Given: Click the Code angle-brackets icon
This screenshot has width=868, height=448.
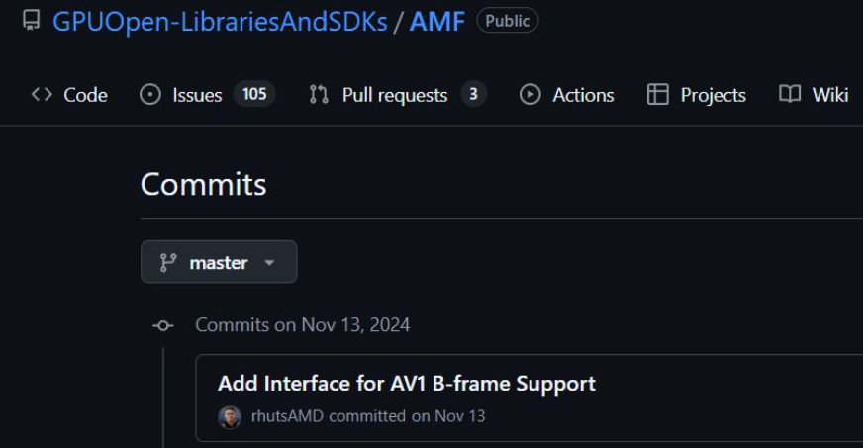Looking at the screenshot, I should 42,94.
